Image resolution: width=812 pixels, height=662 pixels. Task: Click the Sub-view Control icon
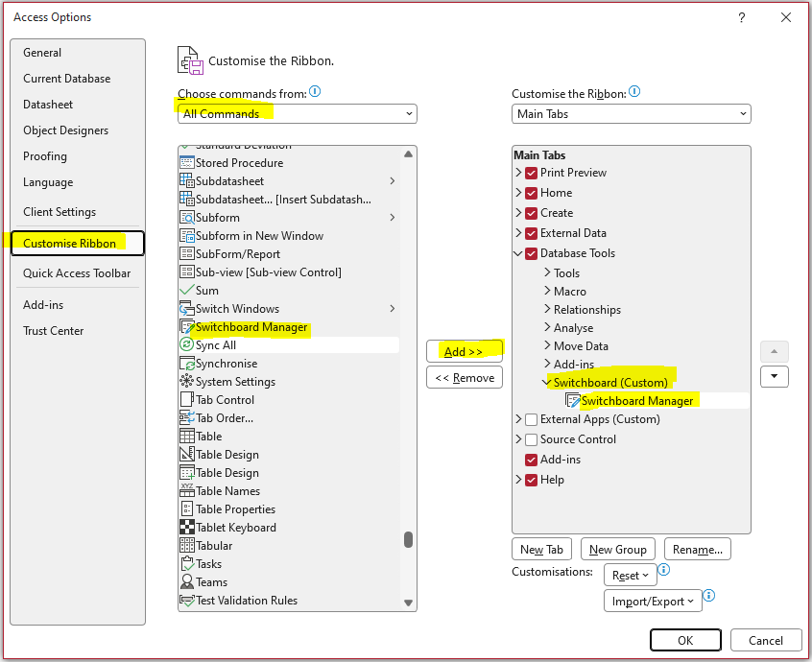(186, 272)
